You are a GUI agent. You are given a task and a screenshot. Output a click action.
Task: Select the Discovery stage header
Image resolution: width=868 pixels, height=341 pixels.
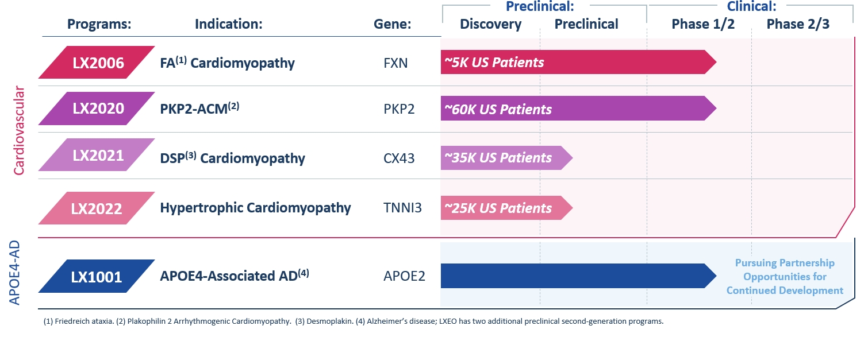click(x=490, y=24)
